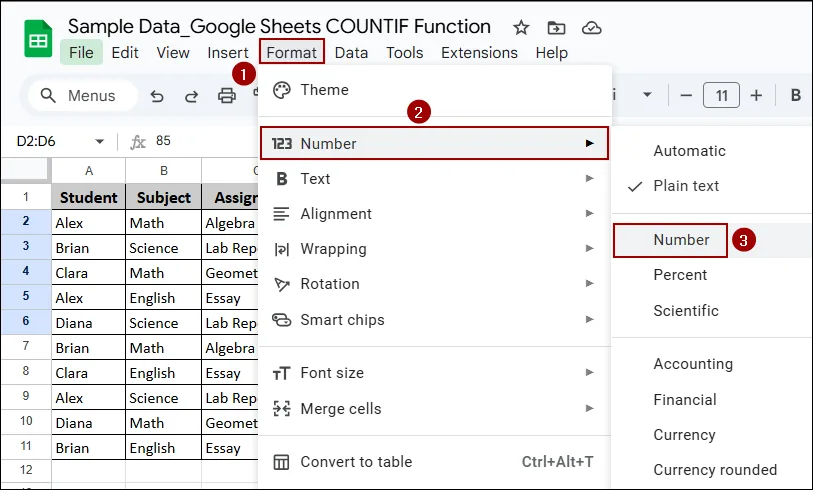Screen dimensions: 813x490
Task: Select Scientific format
Action: coord(712,311)
